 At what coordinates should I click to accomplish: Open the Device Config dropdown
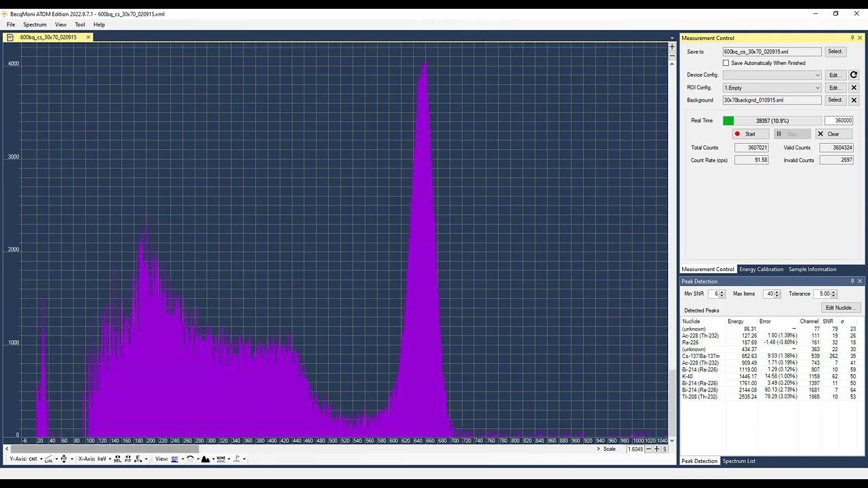772,75
